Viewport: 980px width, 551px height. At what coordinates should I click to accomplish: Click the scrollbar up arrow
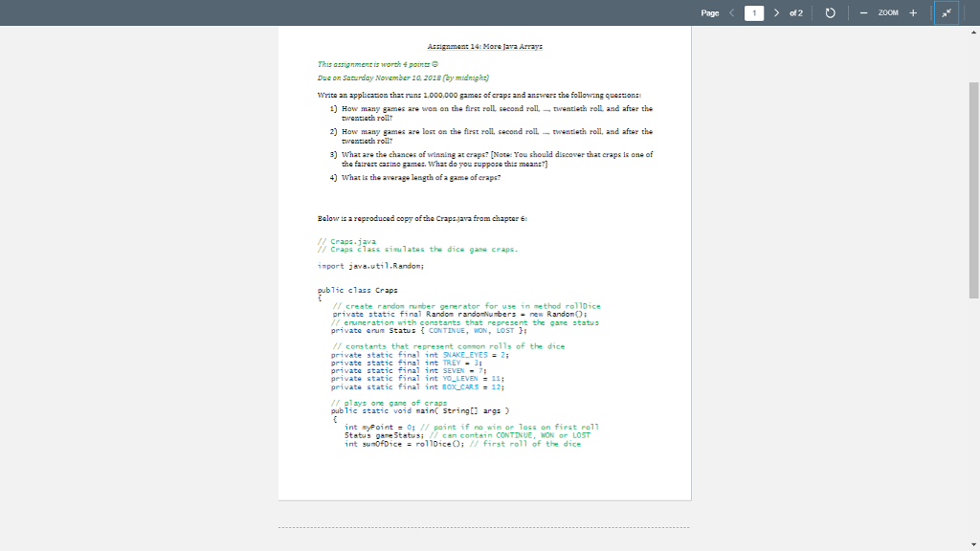972,32
